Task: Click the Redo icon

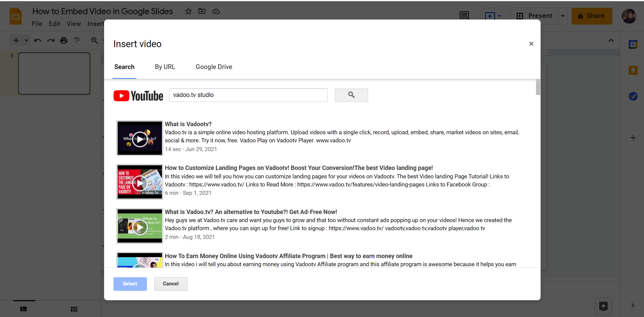Action: point(51,40)
